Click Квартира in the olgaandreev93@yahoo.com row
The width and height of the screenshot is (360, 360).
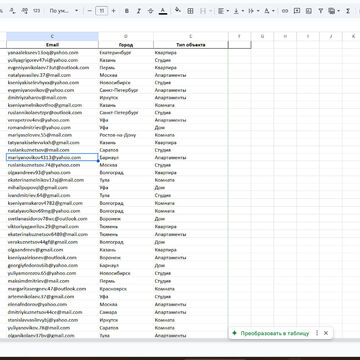(x=191, y=173)
